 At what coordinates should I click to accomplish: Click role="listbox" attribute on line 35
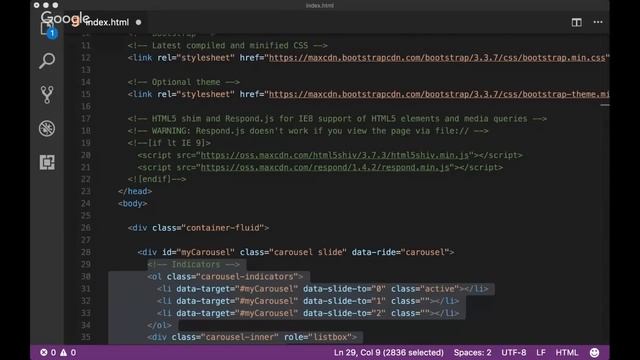point(318,337)
